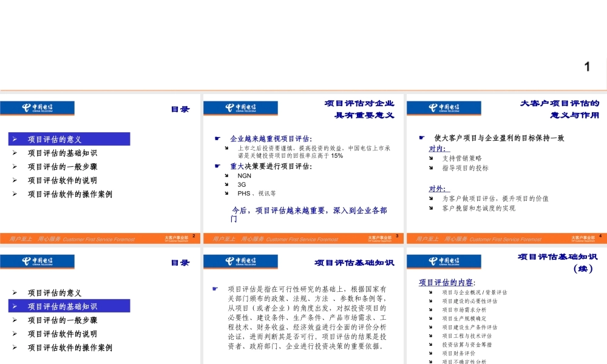
Task: Click slide number 4 in the footer
Action: pos(600,236)
